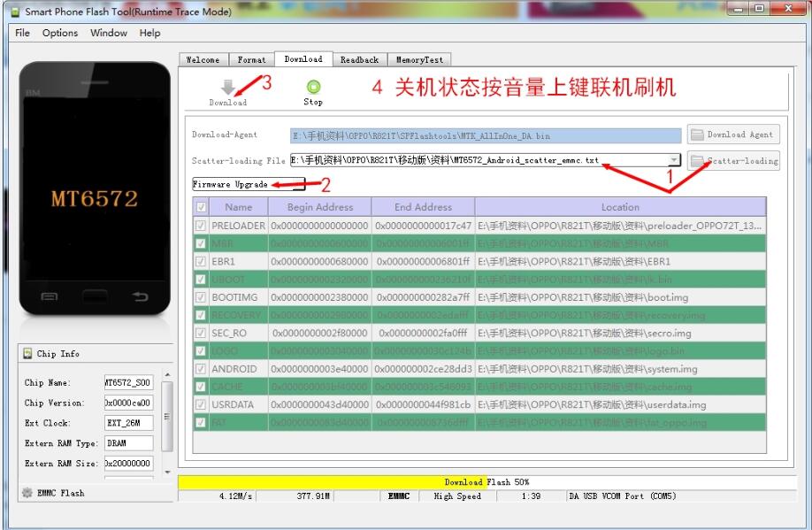
Task: Click the Chip Info panel icon
Action: click(27, 353)
